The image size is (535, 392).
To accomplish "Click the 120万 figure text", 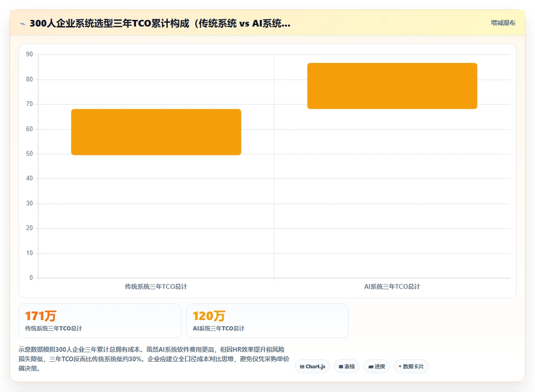I will click(209, 316).
